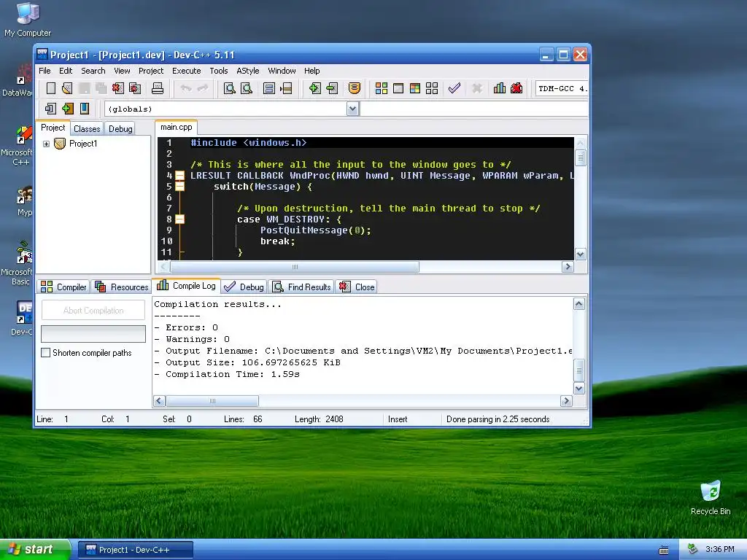The width and height of the screenshot is (747, 560).
Task: Open the File menu
Action: pos(44,71)
